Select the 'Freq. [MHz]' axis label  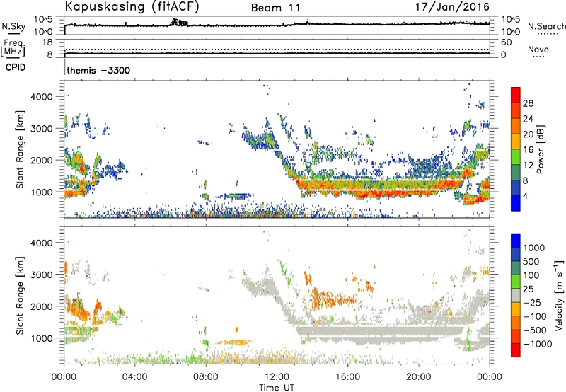pyautogui.click(x=13, y=48)
